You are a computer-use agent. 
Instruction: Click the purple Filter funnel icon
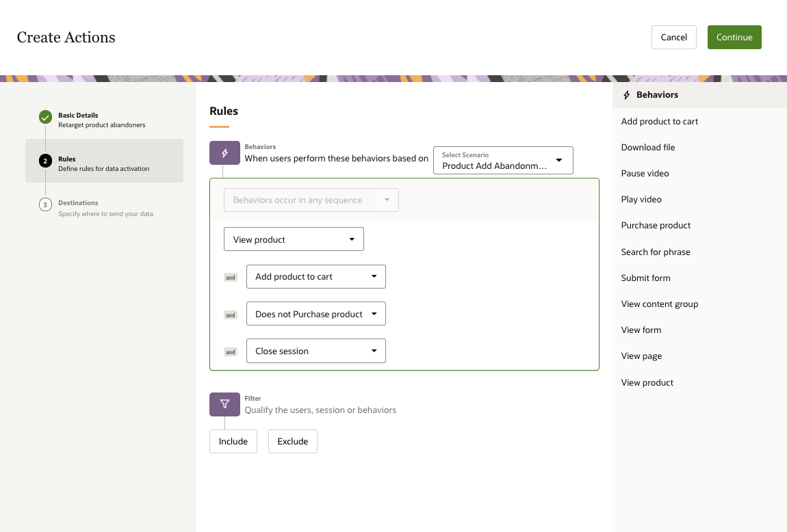[x=224, y=404]
